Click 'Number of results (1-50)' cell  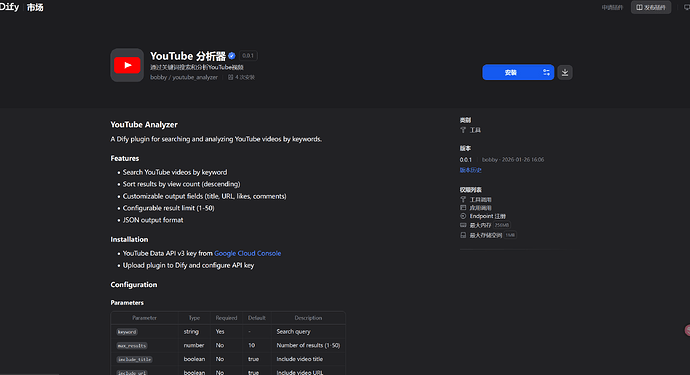(308, 346)
